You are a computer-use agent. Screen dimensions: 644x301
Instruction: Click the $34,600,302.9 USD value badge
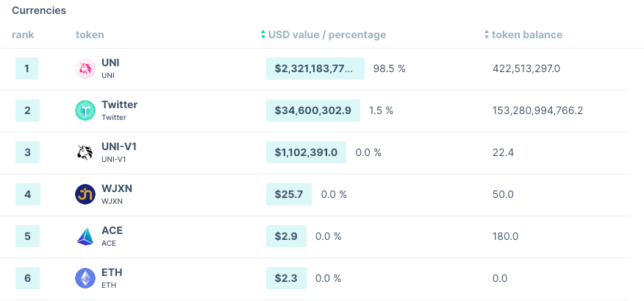click(312, 110)
